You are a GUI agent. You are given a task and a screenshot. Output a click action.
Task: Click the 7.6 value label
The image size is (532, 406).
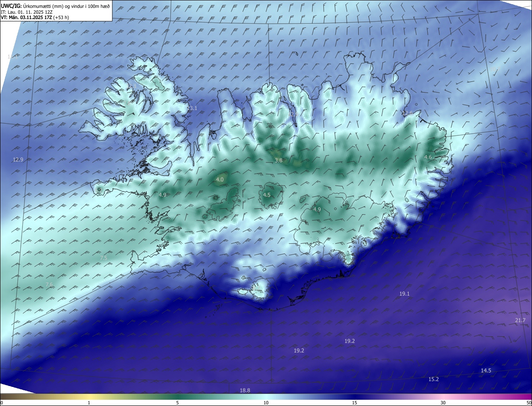point(49,284)
